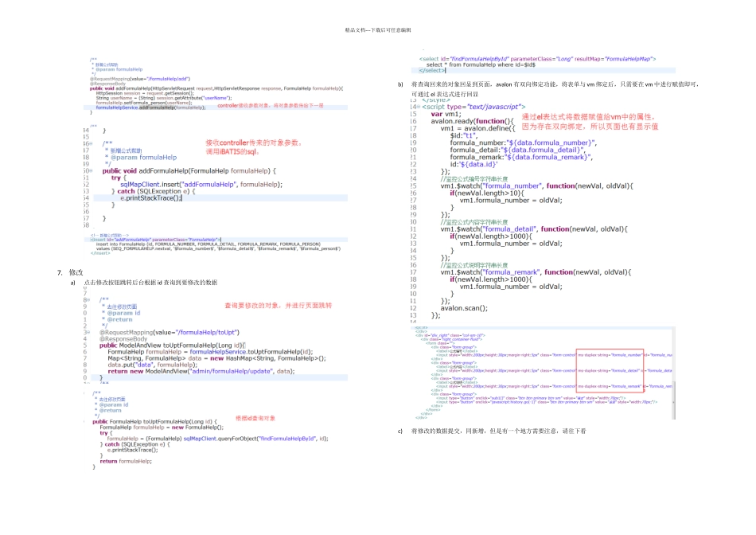The image size is (756, 535).
Task: Click the line formula_number:"${data.formula_number}",
Action: [x=523, y=143]
